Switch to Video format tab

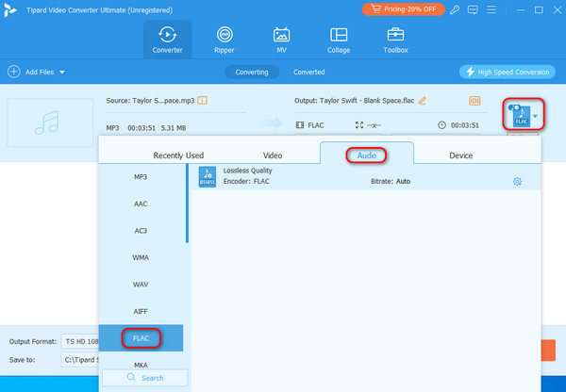[273, 155]
